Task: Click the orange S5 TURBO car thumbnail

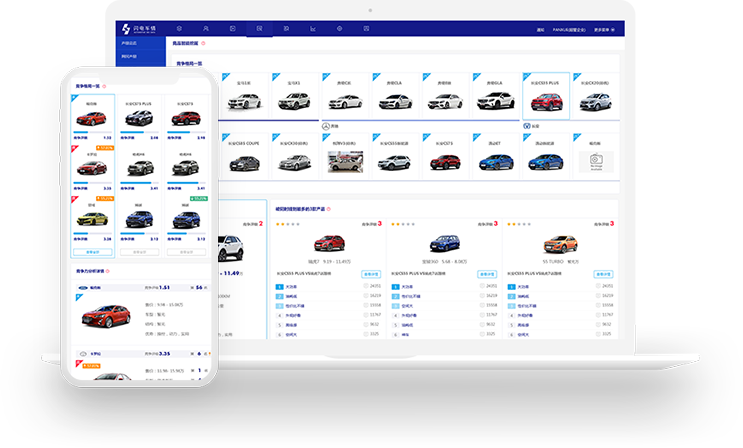Action: [x=560, y=243]
